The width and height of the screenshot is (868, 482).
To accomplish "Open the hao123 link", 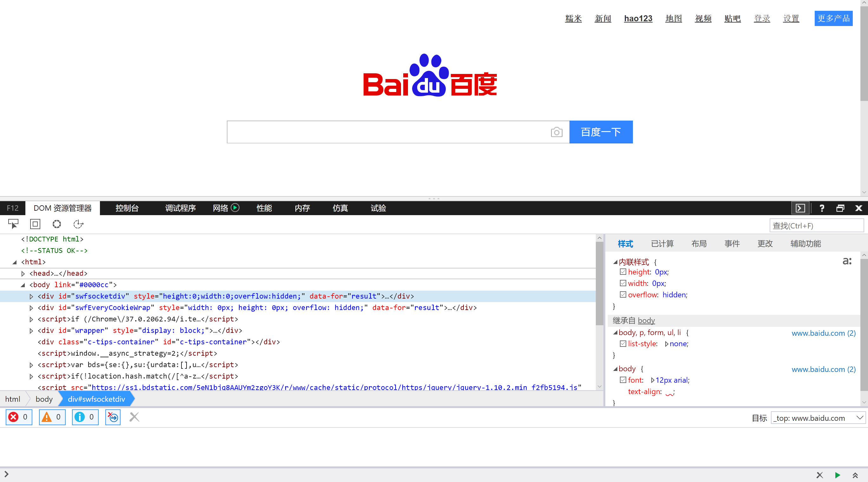I will (638, 18).
